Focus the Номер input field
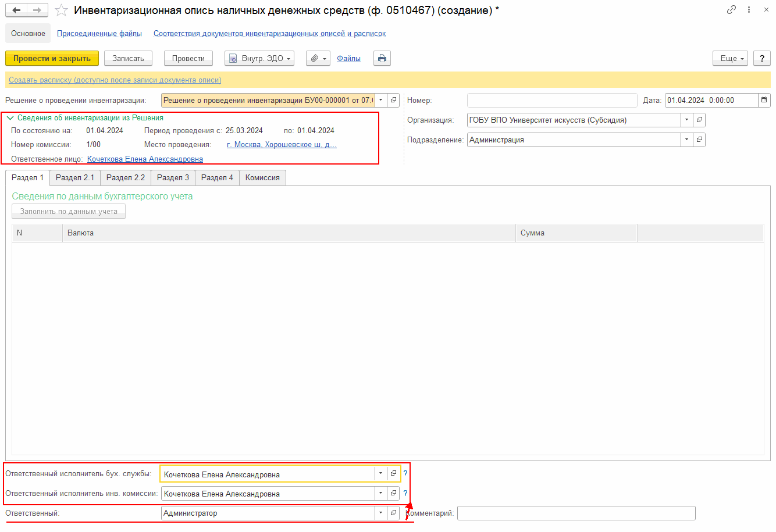This screenshot has height=532, width=776. point(552,100)
